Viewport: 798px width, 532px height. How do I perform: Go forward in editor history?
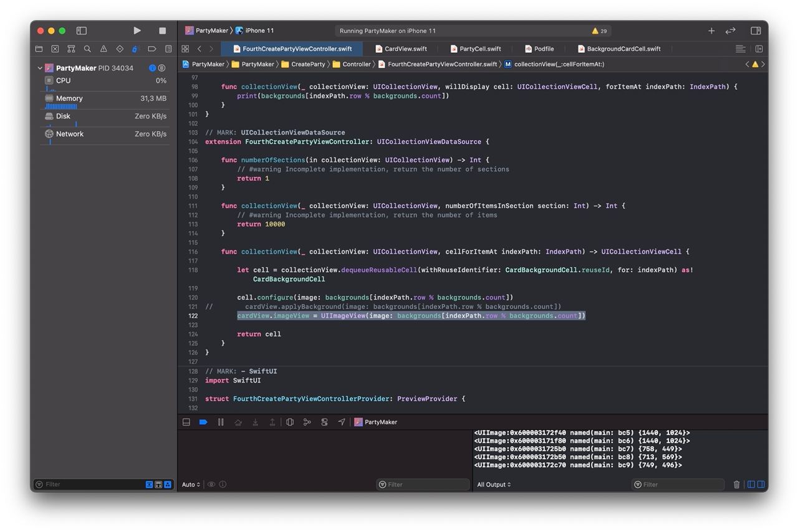[211, 49]
